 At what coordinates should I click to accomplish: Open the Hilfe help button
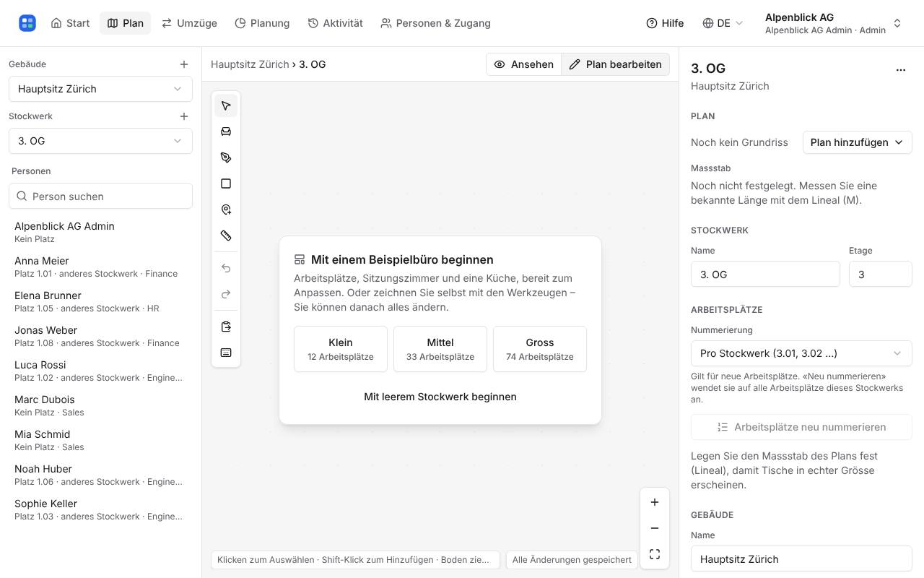click(665, 23)
